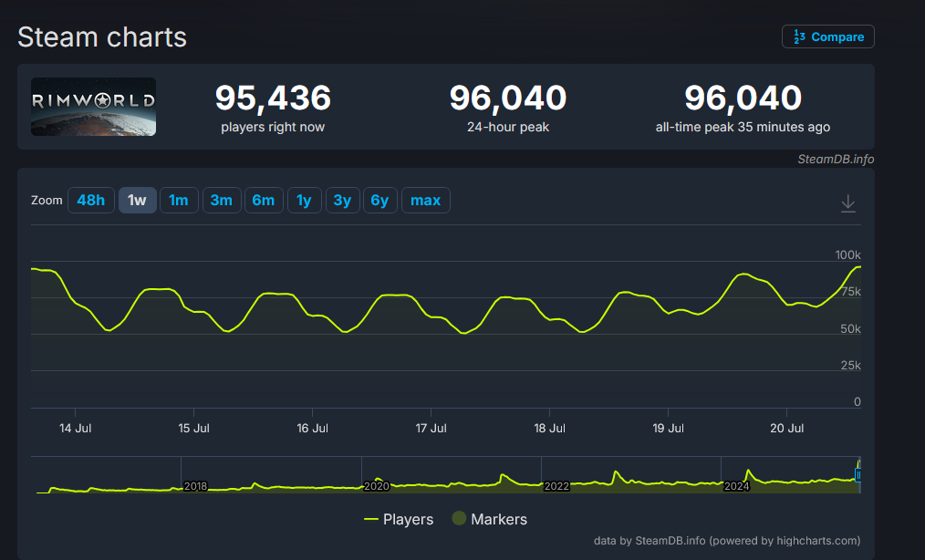Open the chart download menu icon
The width and height of the screenshot is (925, 560).
point(847,203)
